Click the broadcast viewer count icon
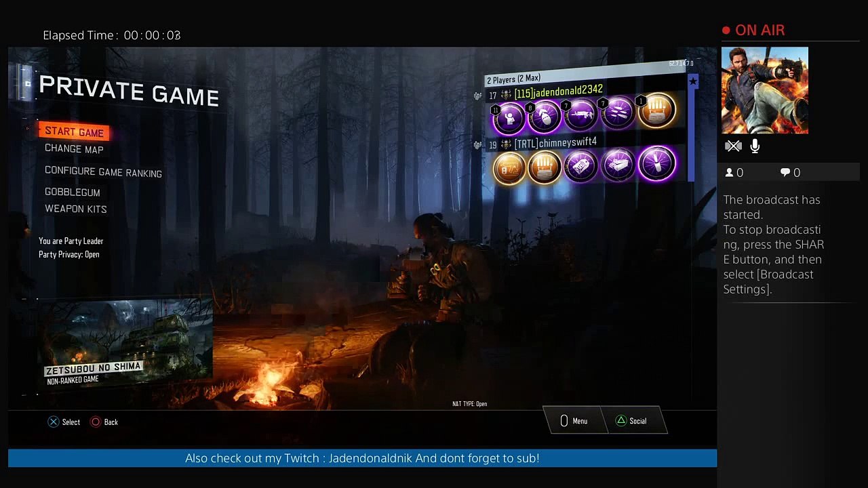The width and height of the screenshot is (868, 488). pyautogui.click(x=729, y=173)
